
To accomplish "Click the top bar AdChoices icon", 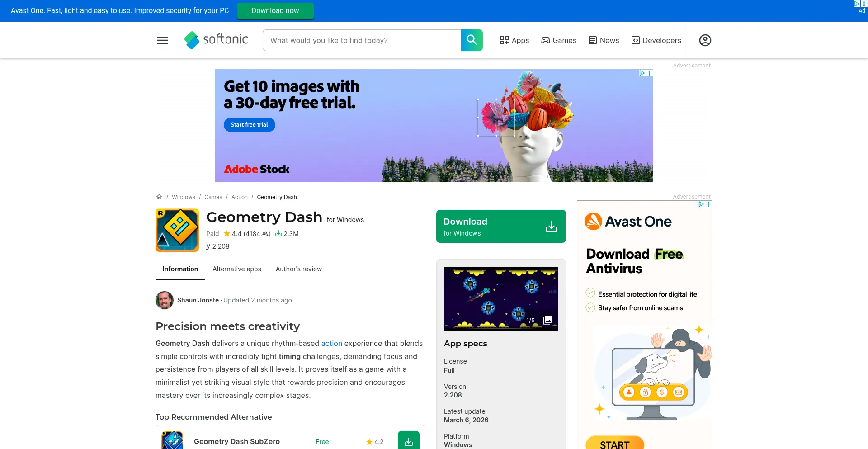I will 857,4.
